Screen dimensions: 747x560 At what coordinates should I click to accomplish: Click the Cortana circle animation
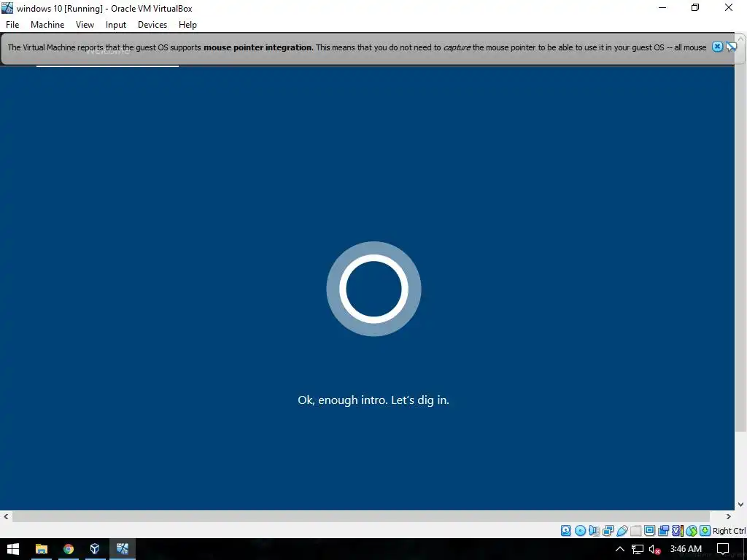[x=373, y=289]
